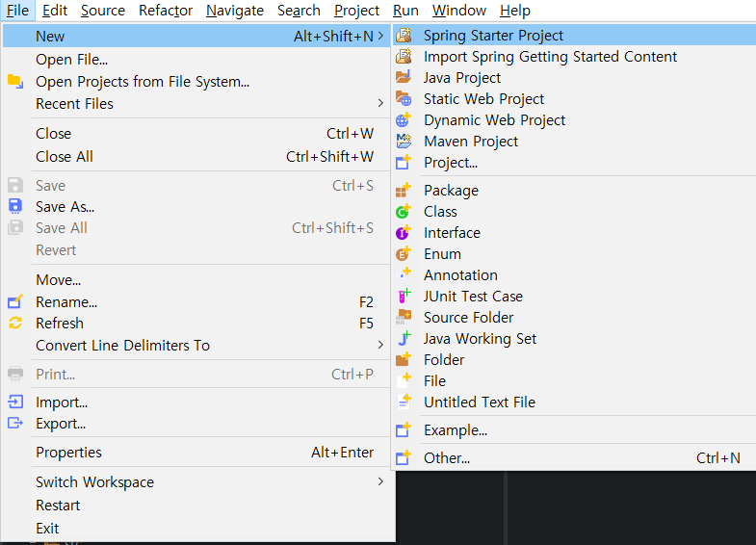Expand the Switch Workspace submenu
The width and height of the screenshot is (756, 545).
point(381,481)
